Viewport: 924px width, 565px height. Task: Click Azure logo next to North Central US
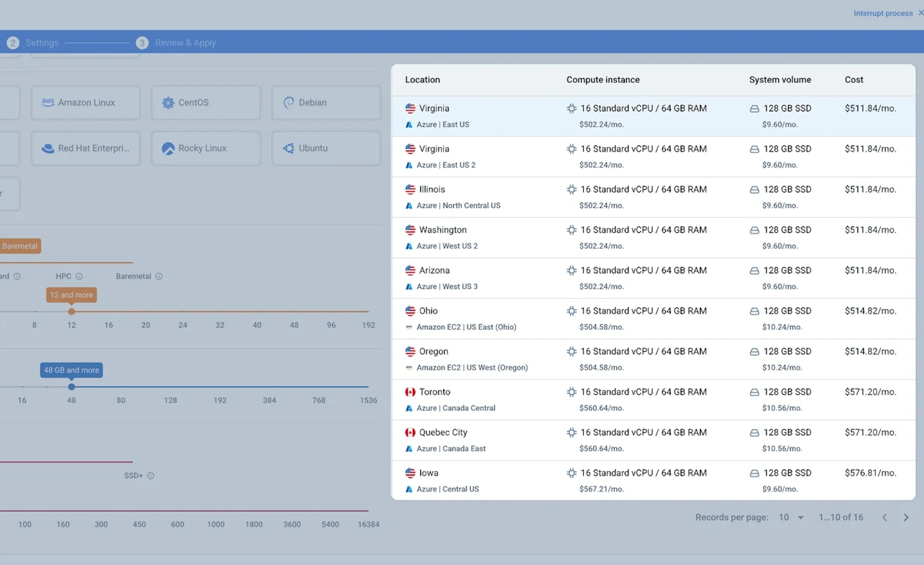click(x=409, y=206)
